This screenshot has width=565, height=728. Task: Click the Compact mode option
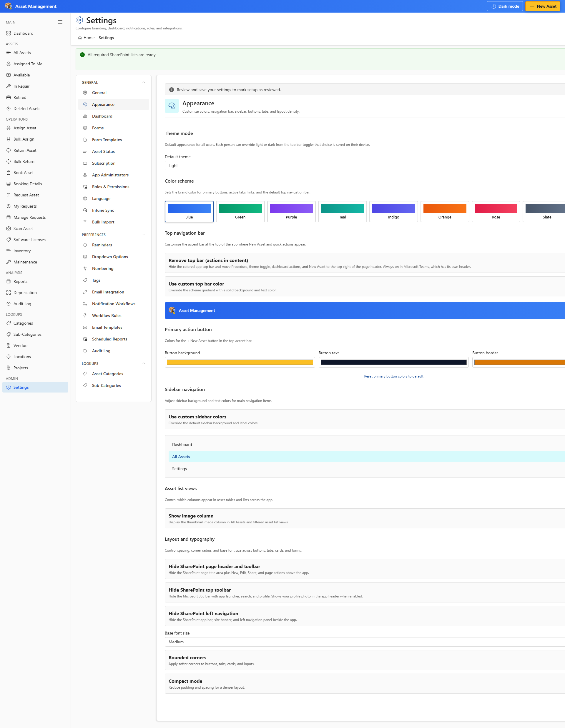[x=365, y=684]
